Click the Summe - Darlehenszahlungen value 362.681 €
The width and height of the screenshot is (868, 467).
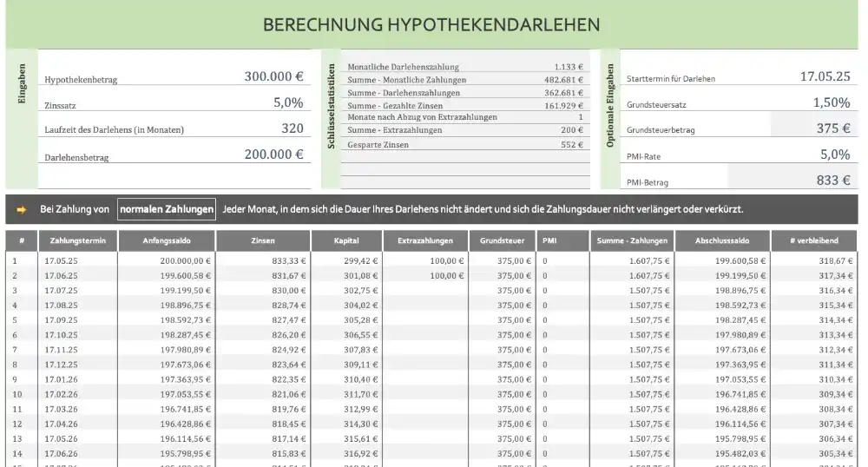coord(563,93)
